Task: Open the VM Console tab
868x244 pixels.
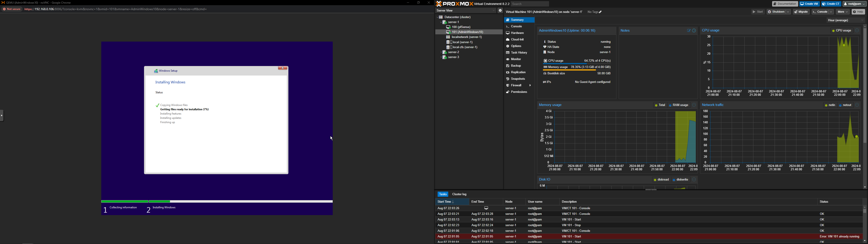Action: [519, 27]
